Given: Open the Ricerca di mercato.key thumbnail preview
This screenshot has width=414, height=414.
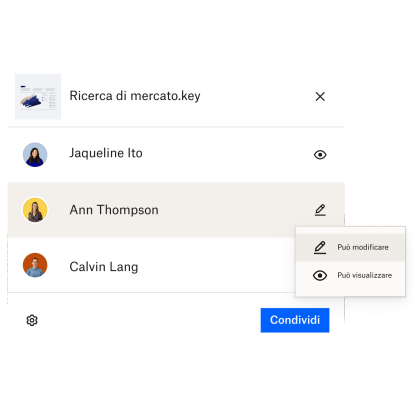Looking at the screenshot, I should pos(38,96).
